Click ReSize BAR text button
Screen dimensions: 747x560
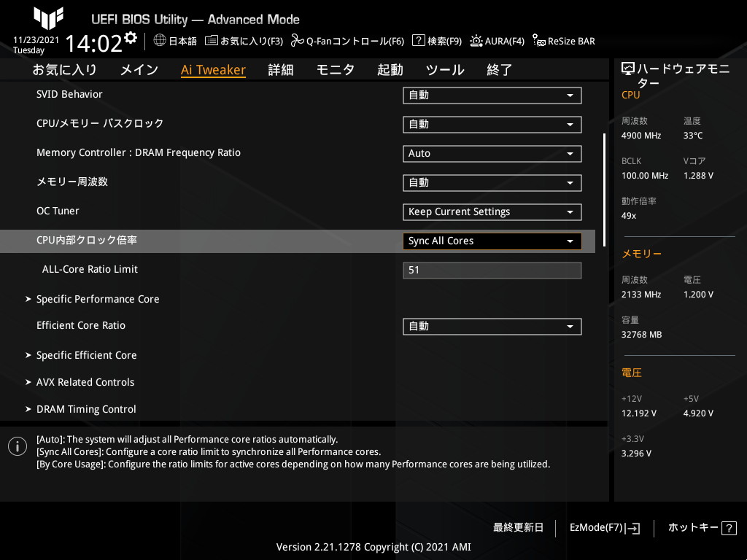pyautogui.click(x=571, y=41)
